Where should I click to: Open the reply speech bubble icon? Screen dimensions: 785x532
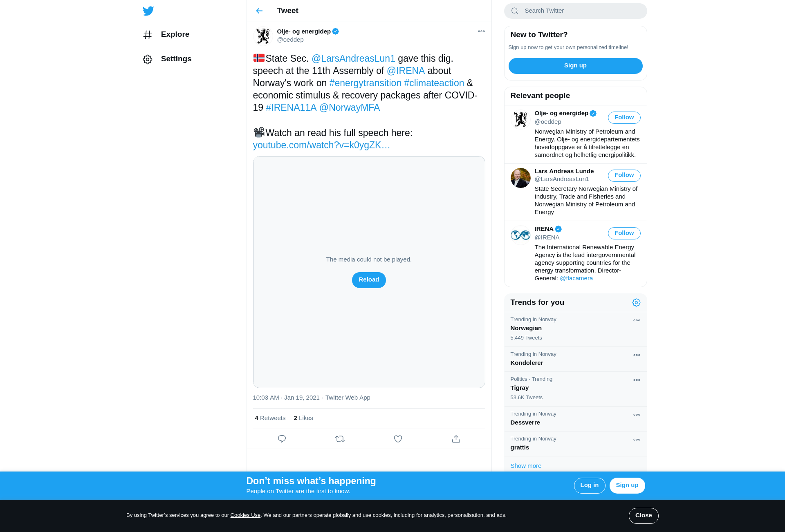click(x=282, y=439)
